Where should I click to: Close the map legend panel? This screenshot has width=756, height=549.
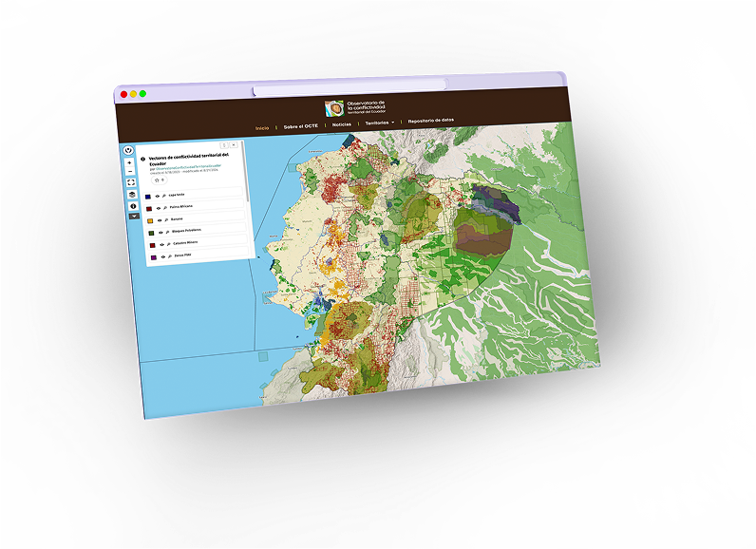[x=235, y=145]
